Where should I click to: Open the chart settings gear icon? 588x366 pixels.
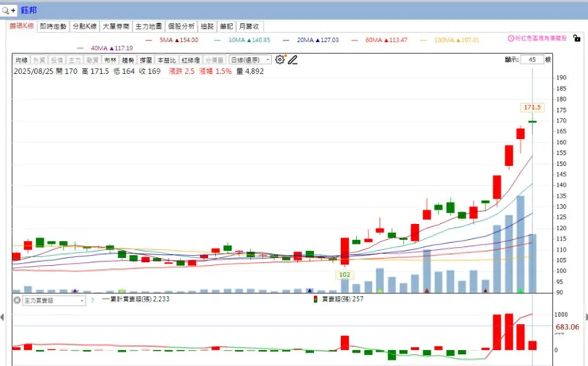coord(280,60)
